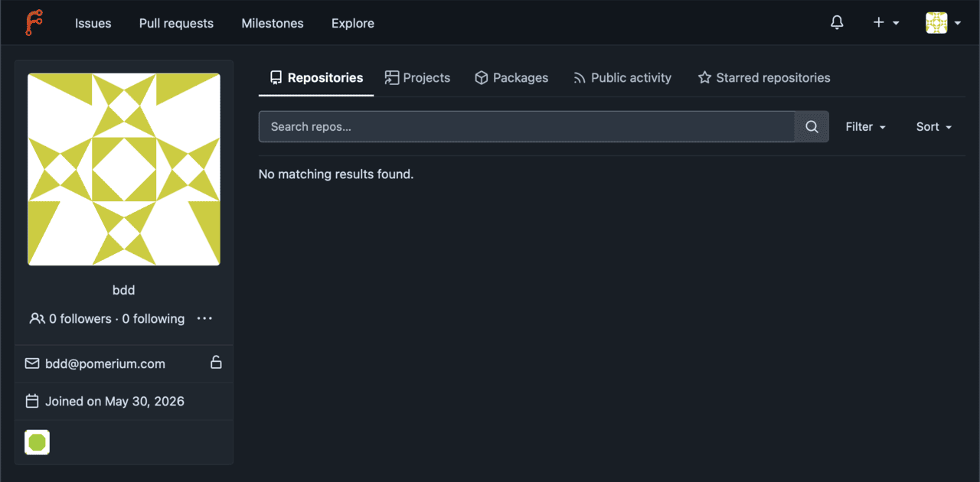Image resolution: width=980 pixels, height=482 pixels.
Task: Click the large bdd profile avatar
Action: pos(124,170)
